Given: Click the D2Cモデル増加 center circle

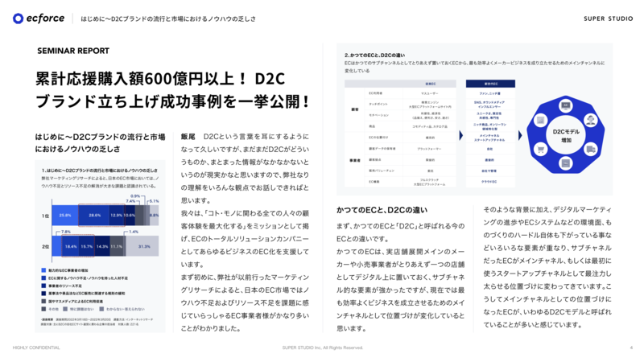Looking at the screenshot, I should (566, 135).
